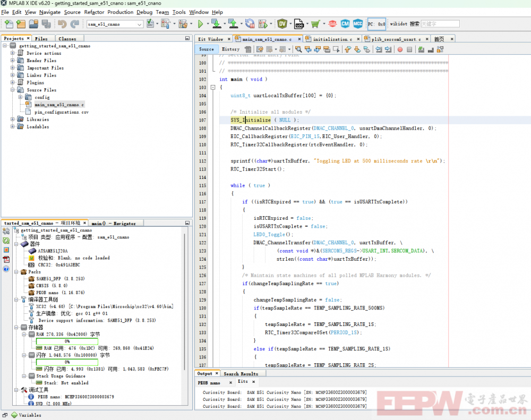Click the blue help icon in dashboard sidebar

click(6, 269)
